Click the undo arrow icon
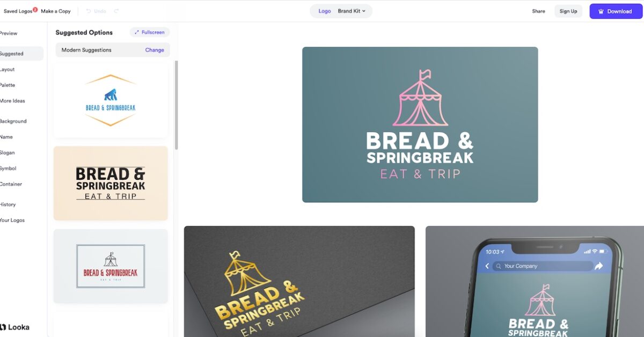The height and width of the screenshot is (337, 644). tap(89, 11)
